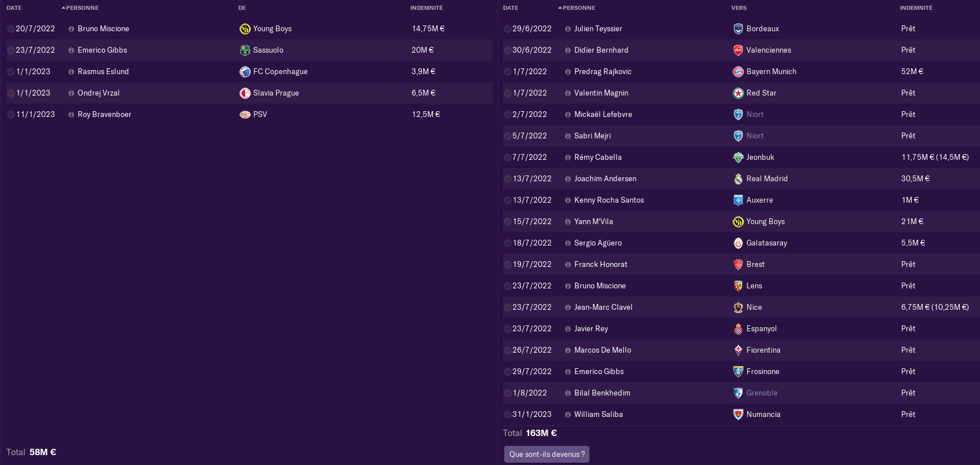Click the 'Que sont-ils devenus ?' button
Viewport: 980px width, 465px height.
pos(547,455)
